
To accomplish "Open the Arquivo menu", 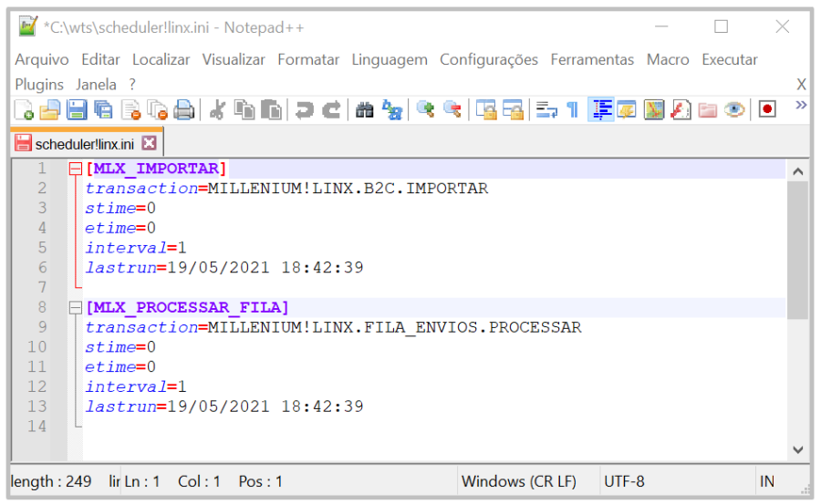I will (42, 59).
